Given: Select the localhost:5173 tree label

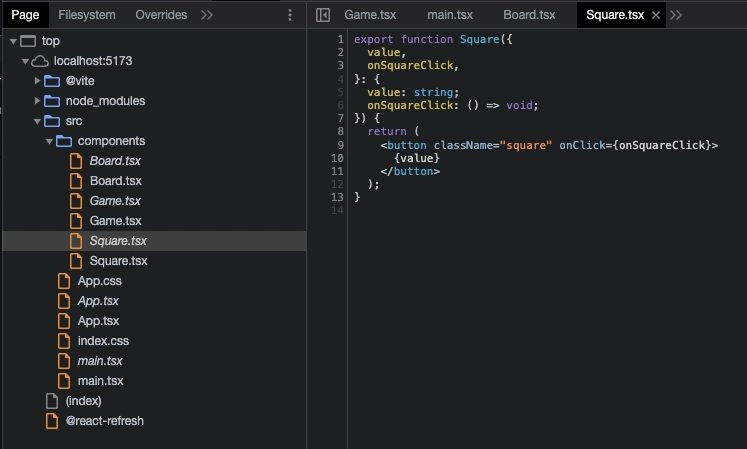Looking at the screenshot, I should point(93,61).
